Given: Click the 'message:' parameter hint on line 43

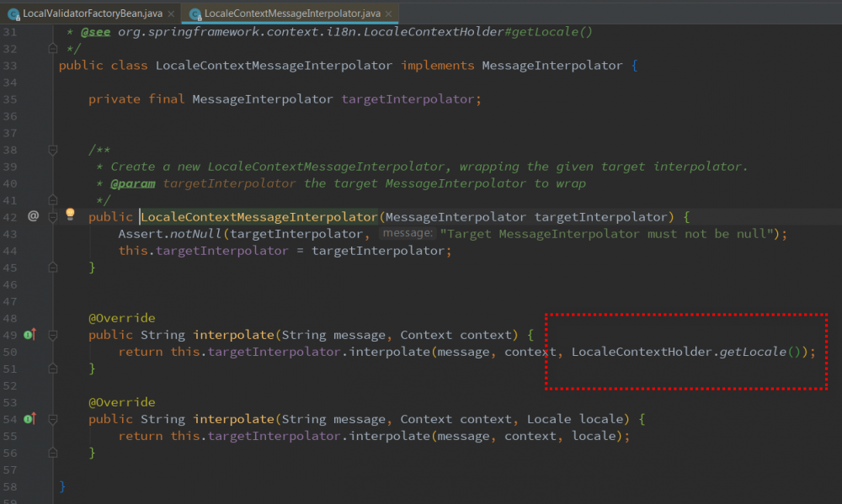Looking at the screenshot, I should click(407, 233).
